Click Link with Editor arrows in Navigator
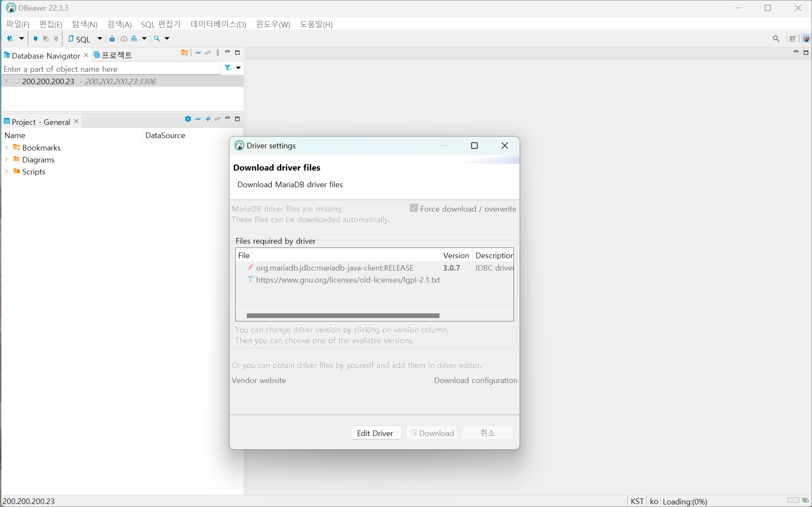Viewport: 812px width, 507px height. coord(208,53)
